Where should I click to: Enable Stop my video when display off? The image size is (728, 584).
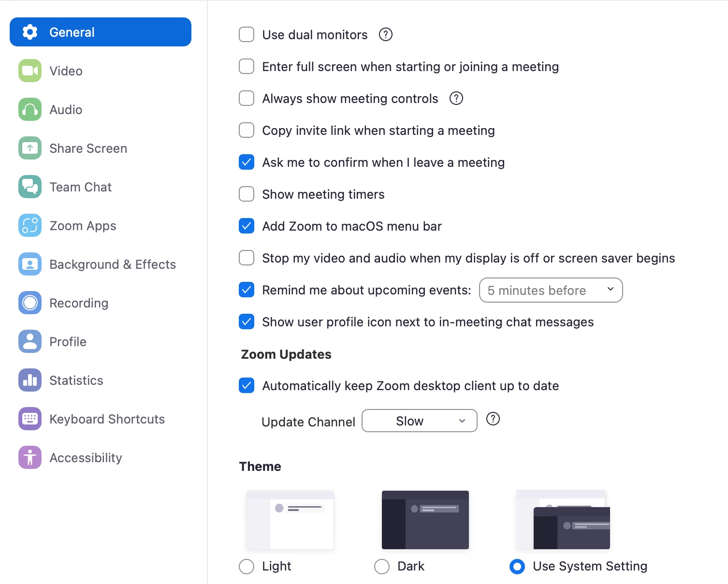coord(247,258)
